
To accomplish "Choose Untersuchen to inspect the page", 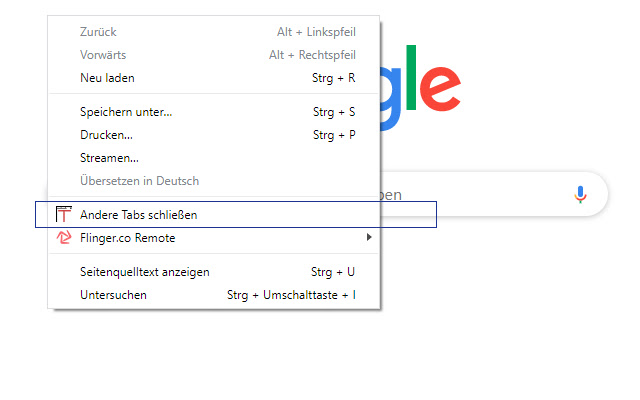I will 113,295.
